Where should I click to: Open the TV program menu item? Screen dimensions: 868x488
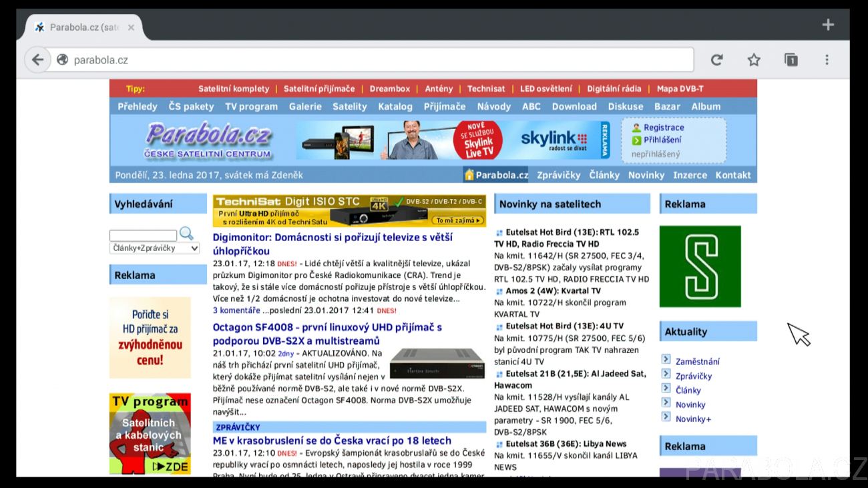tap(251, 106)
